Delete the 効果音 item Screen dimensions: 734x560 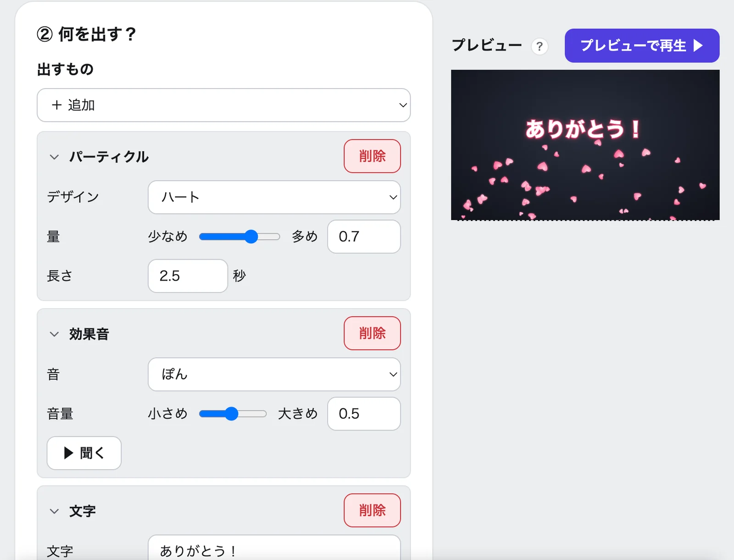[x=372, y=333]
